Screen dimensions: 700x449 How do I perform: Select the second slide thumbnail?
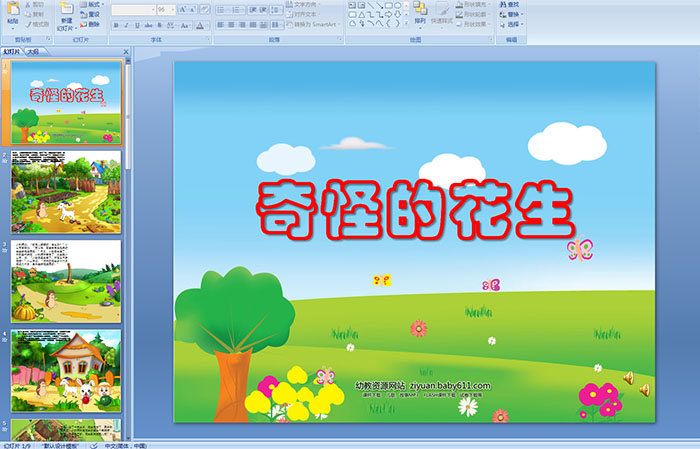[66, 192]
